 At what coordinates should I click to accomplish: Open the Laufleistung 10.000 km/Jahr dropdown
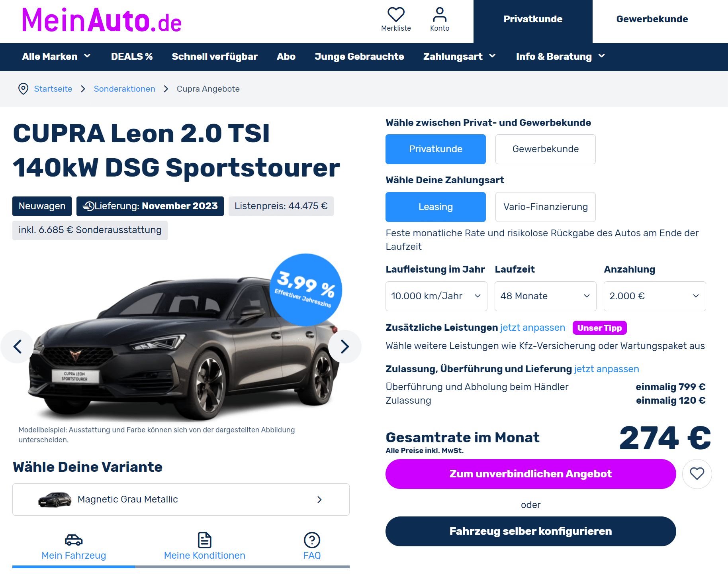point(436,296)
